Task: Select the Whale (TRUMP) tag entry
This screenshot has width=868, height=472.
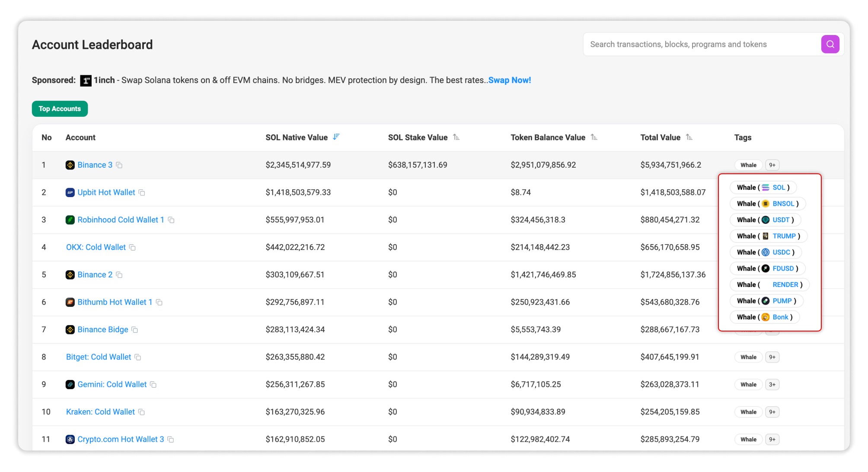Action: pos(769,236)
